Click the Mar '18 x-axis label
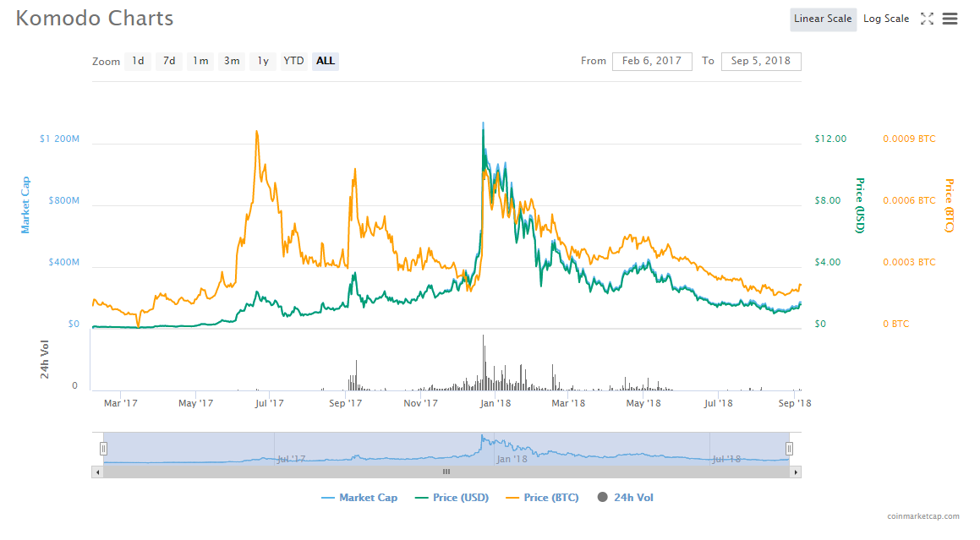Screen dimensions: 980x540 569,404
